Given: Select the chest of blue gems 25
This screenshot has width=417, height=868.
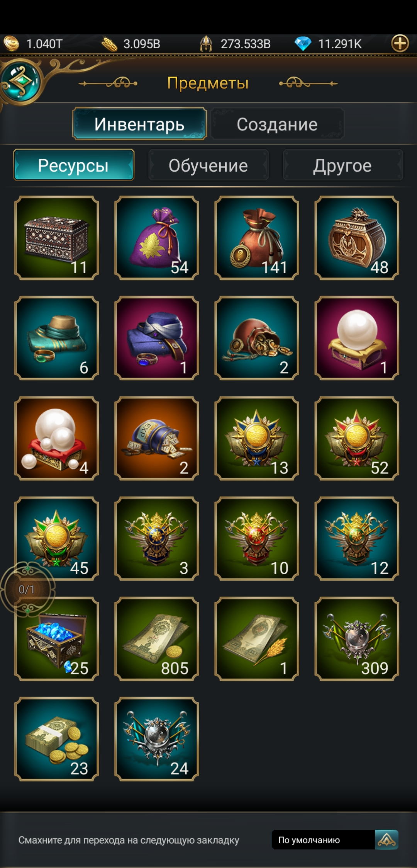Looking at the screenshot, I should coord(56,639).
